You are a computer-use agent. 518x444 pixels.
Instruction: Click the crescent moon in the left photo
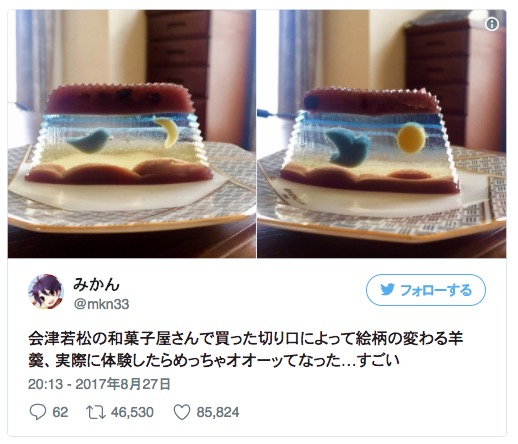point(167,132)
